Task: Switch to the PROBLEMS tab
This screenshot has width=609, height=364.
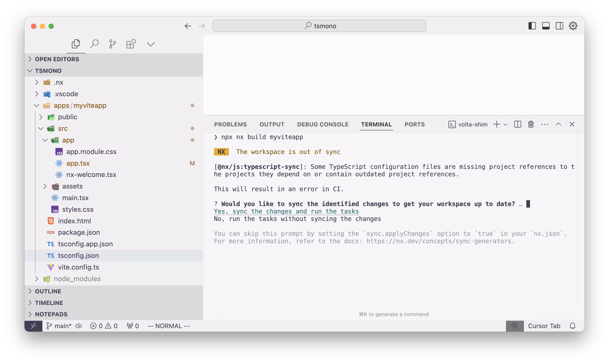Action: pos(230,124)
